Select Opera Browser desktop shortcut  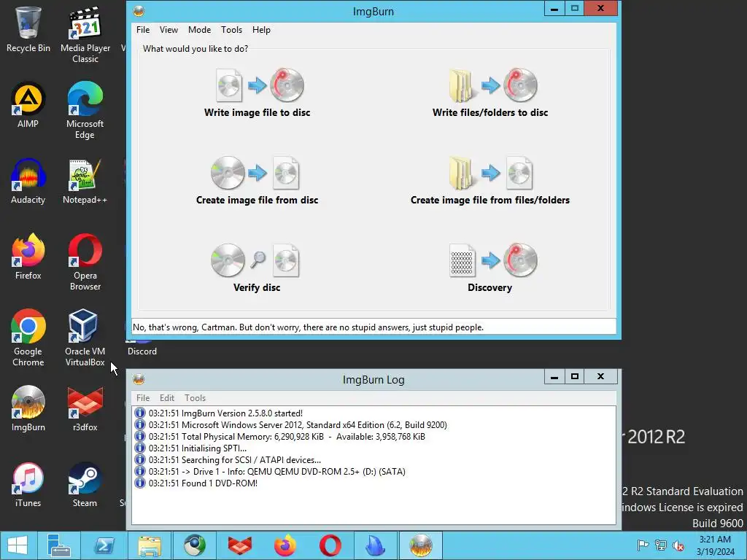point(85,262)
